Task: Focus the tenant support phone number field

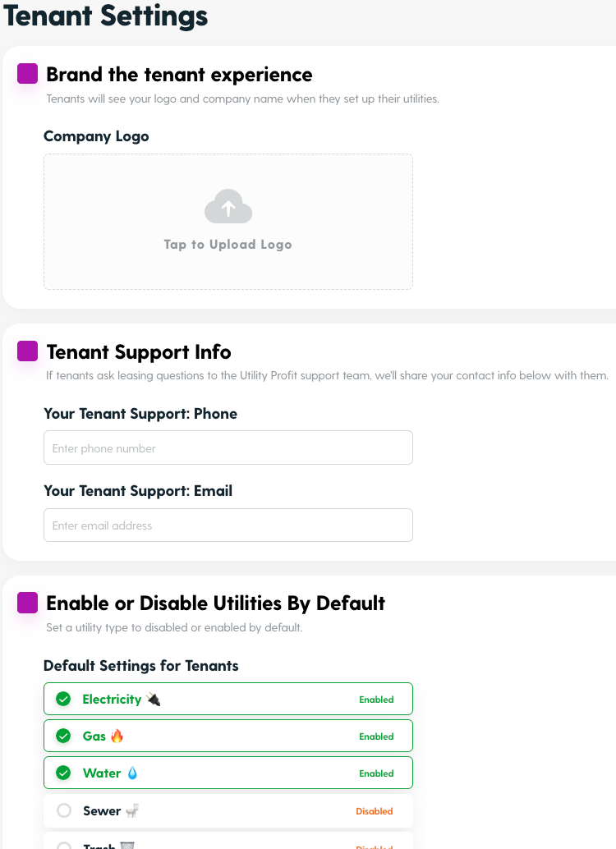Action: [x=228, y=447]
